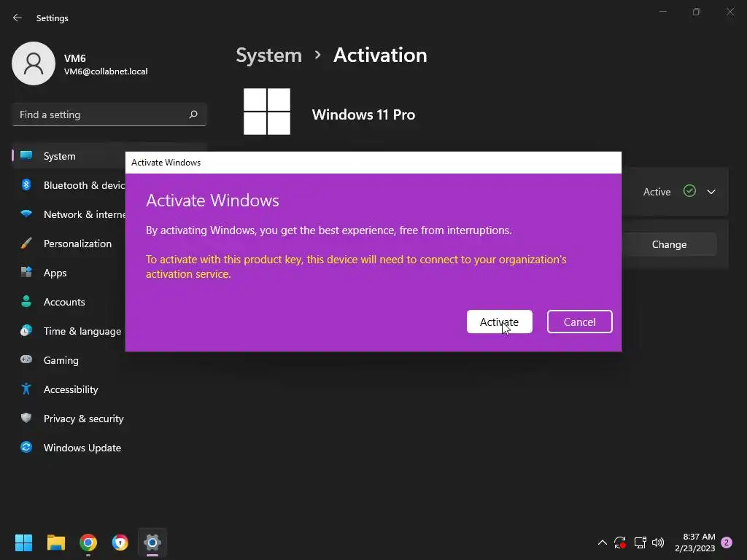Click the VM6@collabnet.local account text
The width and height of the screenshot is (747, 560).
point(106,71)
